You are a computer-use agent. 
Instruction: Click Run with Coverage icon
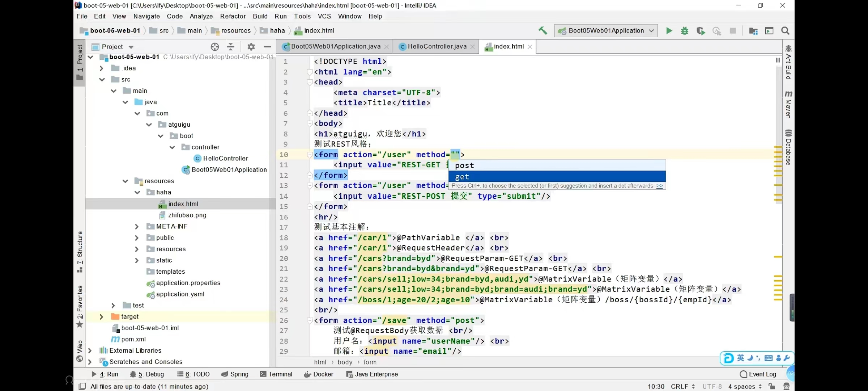tap(701, 31)
